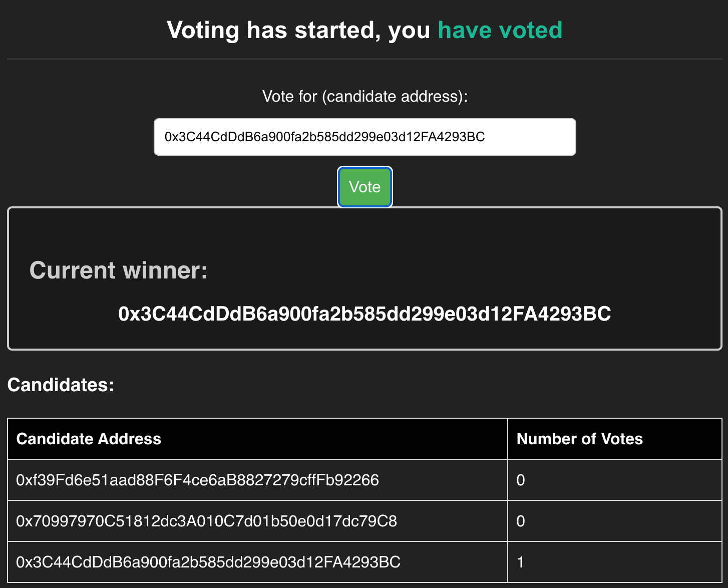Select the winning address 0x3C44CdDdB6a900fa2b585dd299e03d12FA4293BC
Viewport: 728px width, 588px height.
(x=364, y=314)
